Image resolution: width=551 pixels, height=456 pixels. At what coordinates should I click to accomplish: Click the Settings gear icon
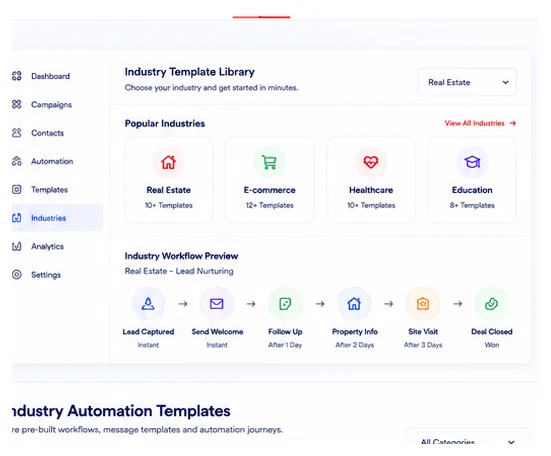(17, 275)
